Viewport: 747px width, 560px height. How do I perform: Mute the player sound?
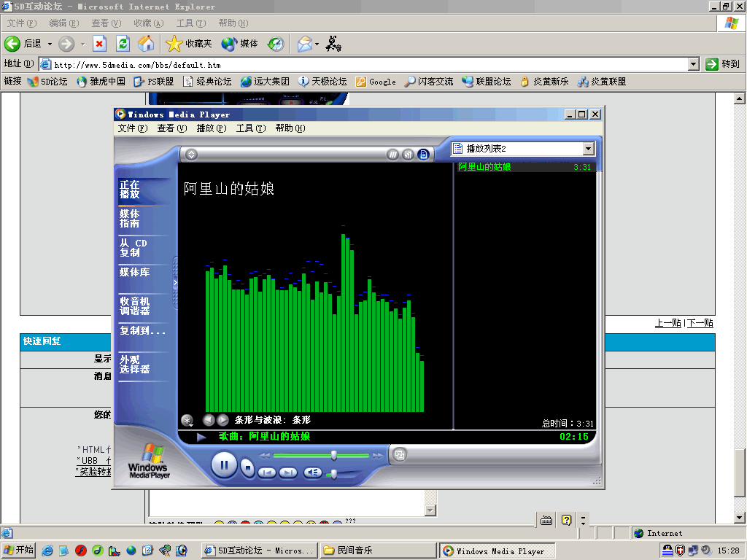[312, 472]
